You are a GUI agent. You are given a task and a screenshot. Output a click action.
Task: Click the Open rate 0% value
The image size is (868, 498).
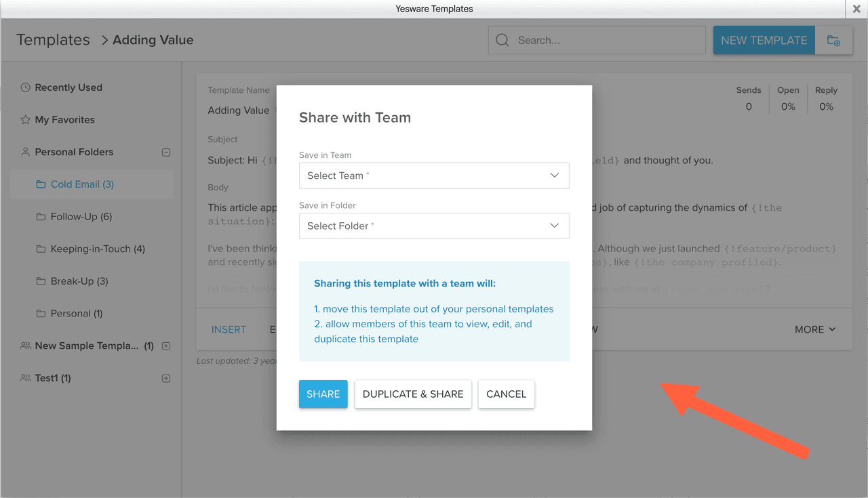pos(788,106)
